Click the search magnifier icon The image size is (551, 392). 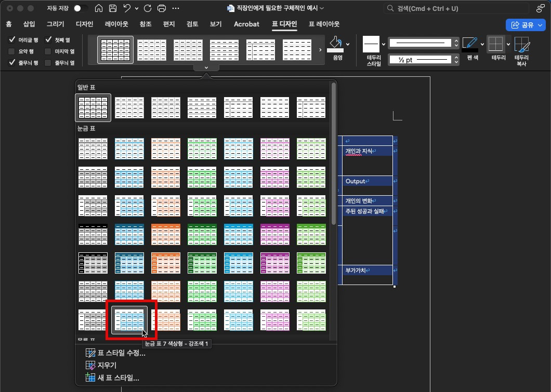[390, 8]
